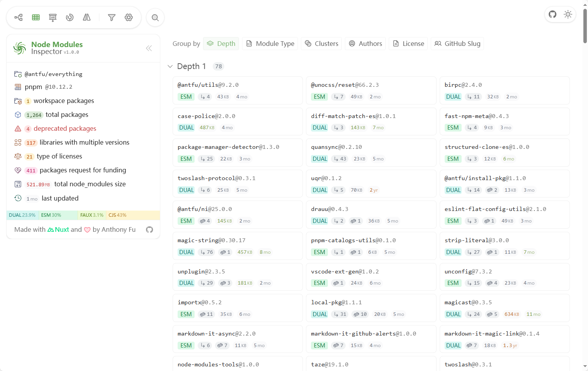Viewport: 588px width, 371px height.
Task: Click the last updated clock icon
Action: [x=18, y=198]
